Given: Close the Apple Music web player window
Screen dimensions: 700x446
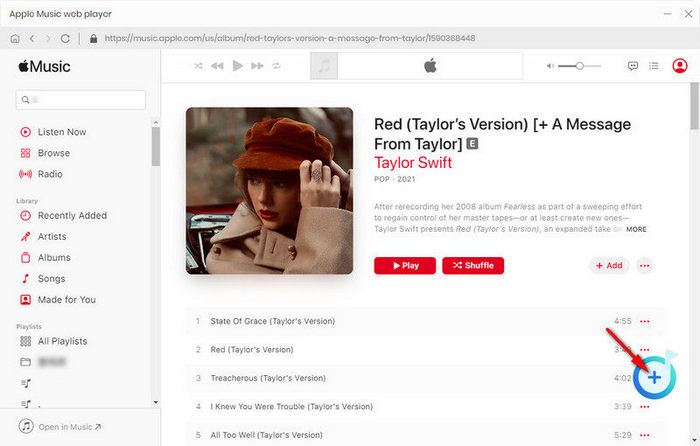Looking at the screenshot, I should pos(688,14).
